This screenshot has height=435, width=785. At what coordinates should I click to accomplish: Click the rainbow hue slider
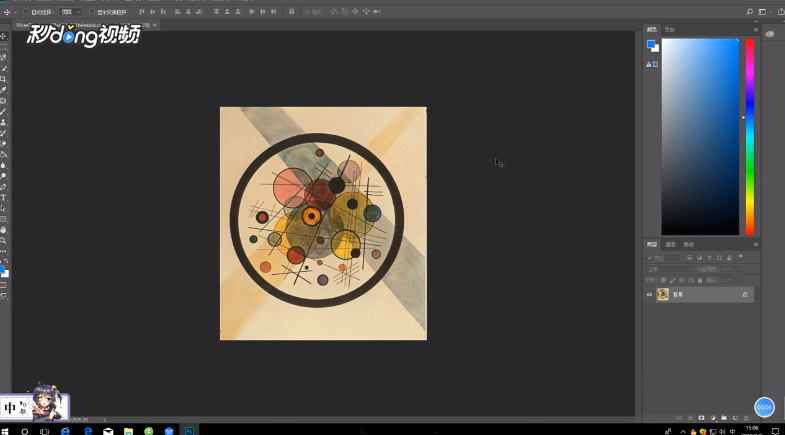750,137
